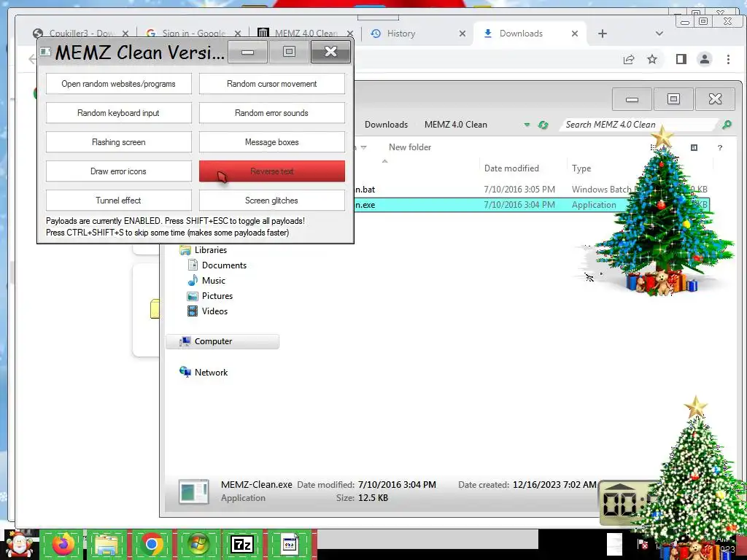Viewport: 747px width, 560px height.
Task: Select Network in the navigation pane
Action: (x=211, y=373)
